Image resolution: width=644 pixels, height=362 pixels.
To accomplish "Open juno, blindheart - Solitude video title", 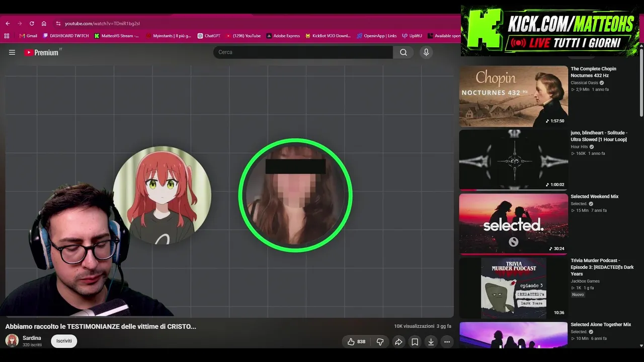I will coord(599,136).
